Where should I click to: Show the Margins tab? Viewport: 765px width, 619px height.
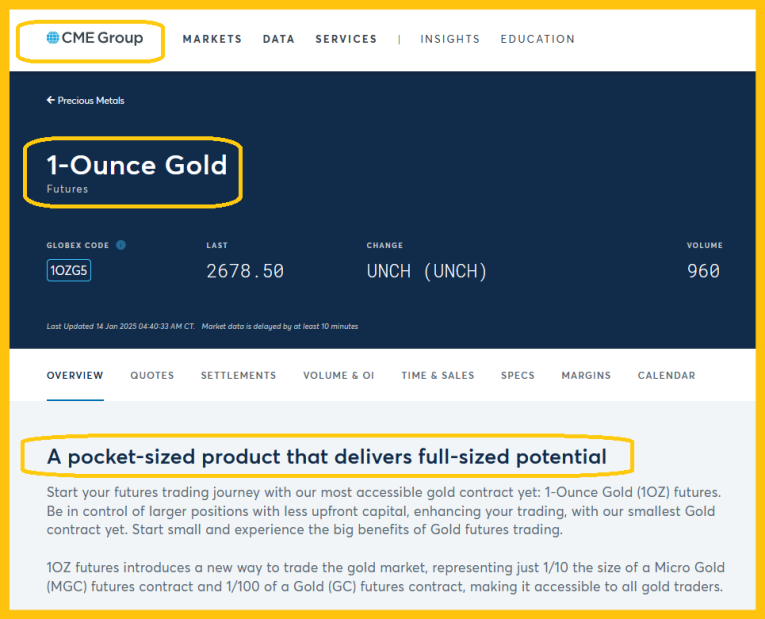[586, 376]
